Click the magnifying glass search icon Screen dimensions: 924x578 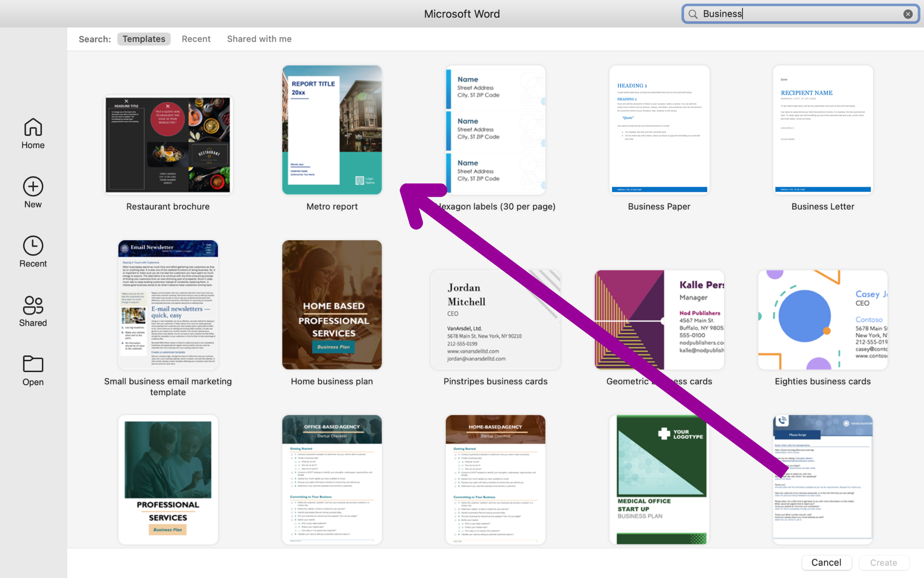click(693, 14)
